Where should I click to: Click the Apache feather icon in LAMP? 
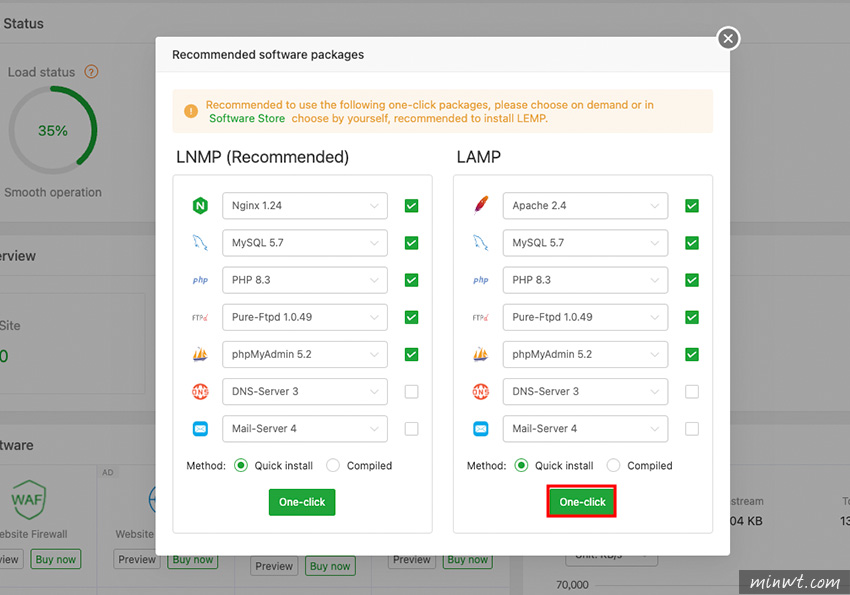click(481, 206)
